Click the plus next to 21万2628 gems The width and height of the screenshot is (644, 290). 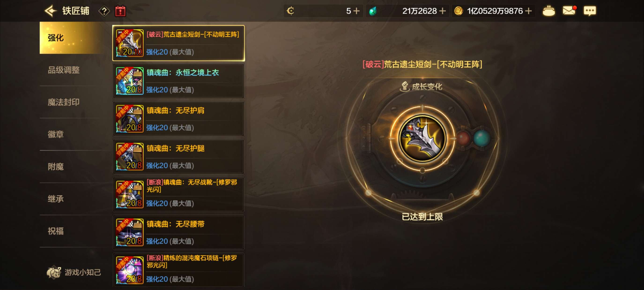pyautogui.click(x=442, y=11)
